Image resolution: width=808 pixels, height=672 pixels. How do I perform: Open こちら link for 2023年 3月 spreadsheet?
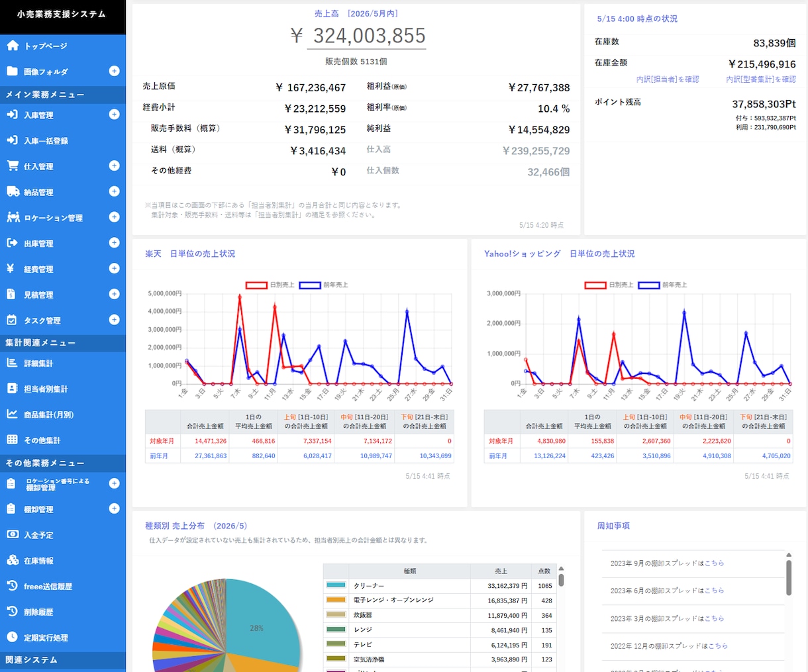click(714, 618)
